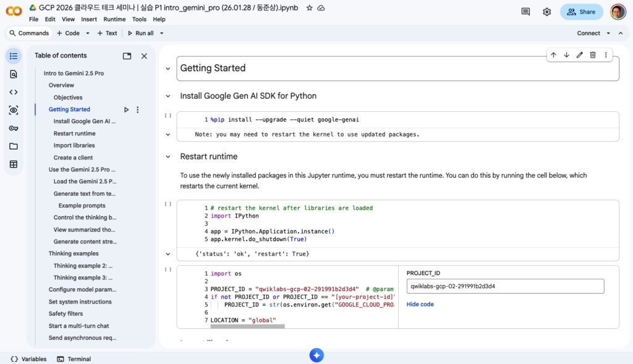This screenshot has height=364, width=633.
Task: Click the PROJECT_ID input field
Action: tap(505, 286)
